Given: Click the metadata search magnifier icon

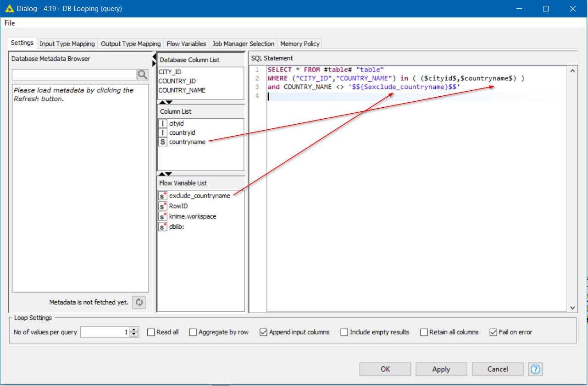Looking at the screenshot, I should [143, 75].
